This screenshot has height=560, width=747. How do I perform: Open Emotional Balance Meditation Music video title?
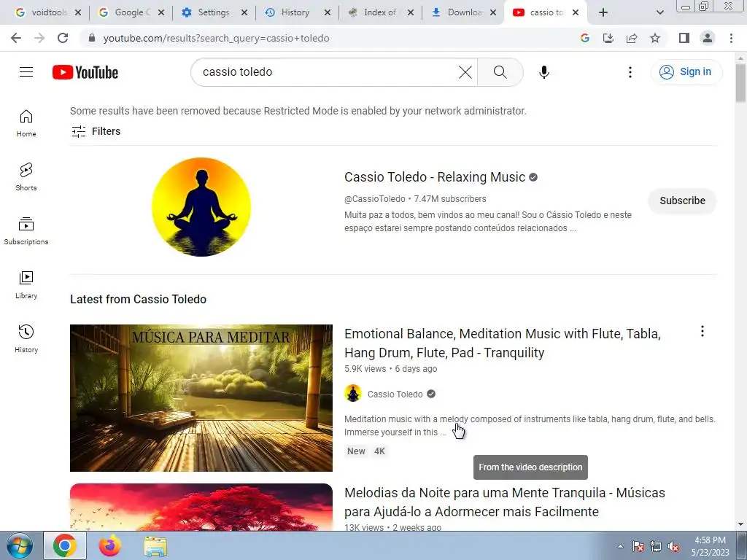[502, 343]
